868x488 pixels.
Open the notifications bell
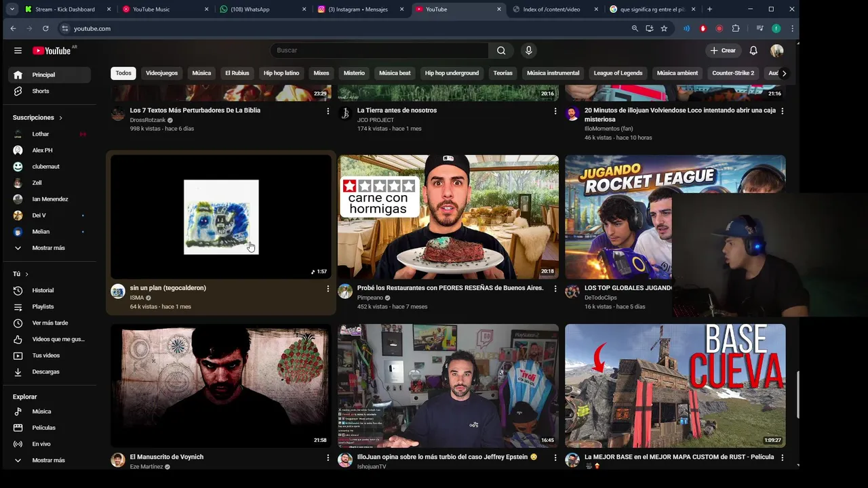coord(753,50)
